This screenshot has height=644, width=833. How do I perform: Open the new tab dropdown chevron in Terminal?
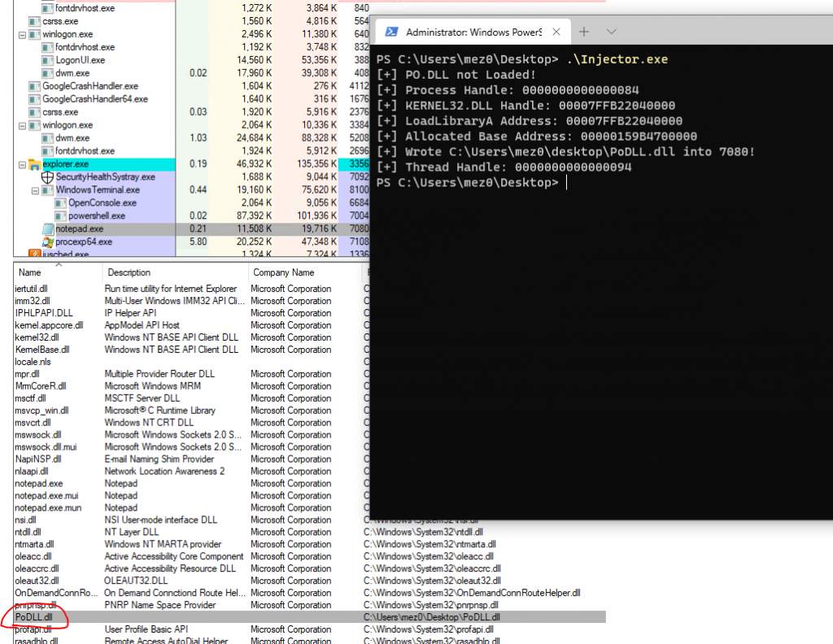coord(609,32)
